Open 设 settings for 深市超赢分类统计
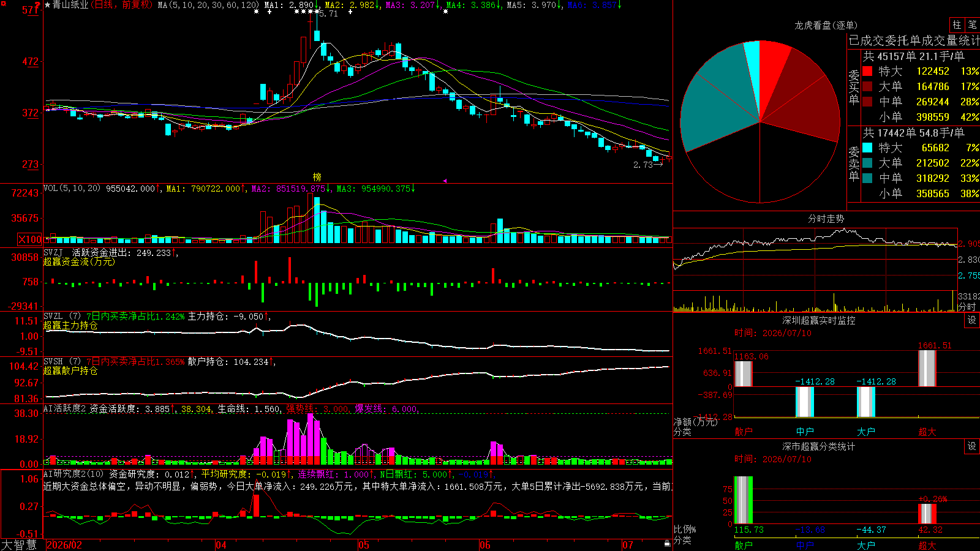980x551 pixels. pos(972,446)
